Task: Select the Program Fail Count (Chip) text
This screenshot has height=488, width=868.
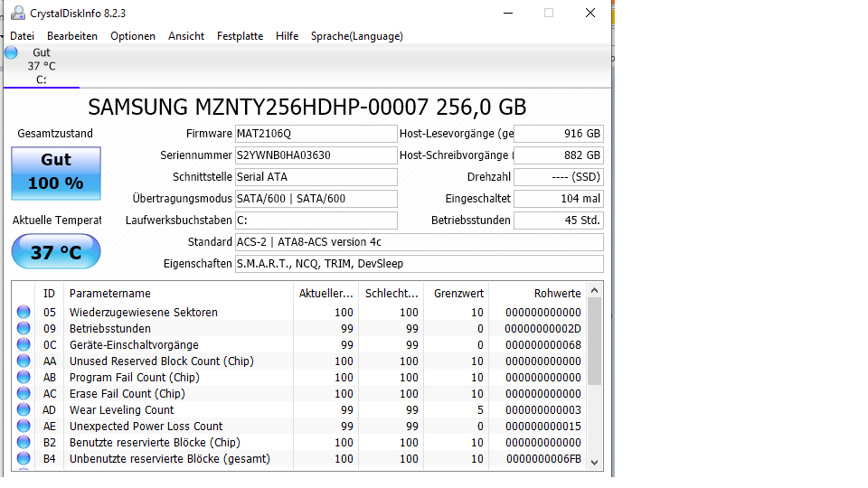Action: (x=135, y=378)
